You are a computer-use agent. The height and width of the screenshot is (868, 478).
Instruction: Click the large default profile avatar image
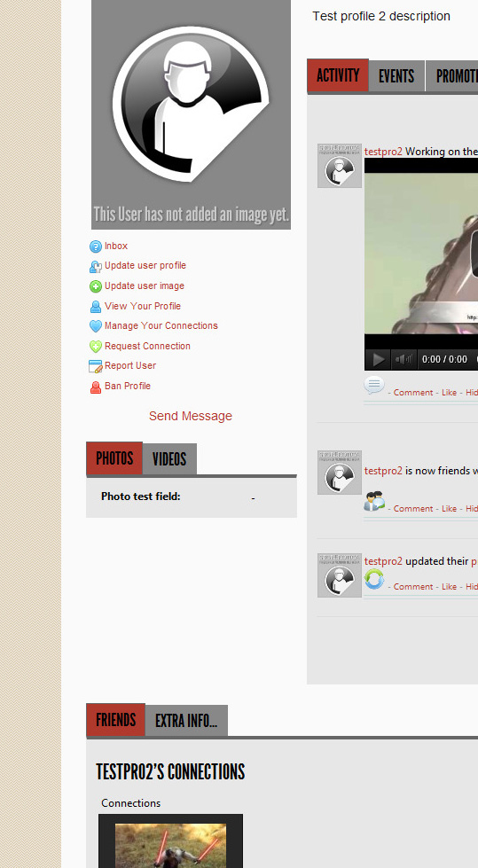191,114
